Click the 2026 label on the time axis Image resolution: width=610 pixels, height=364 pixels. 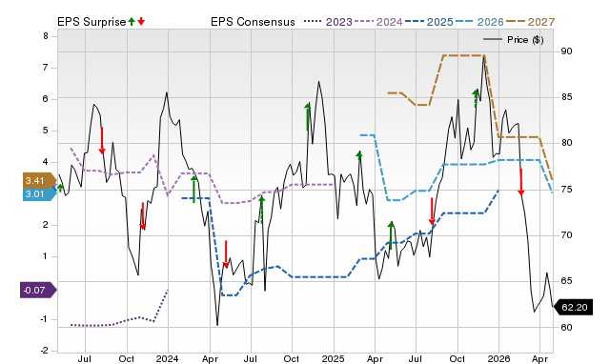[x=499, y=358]
